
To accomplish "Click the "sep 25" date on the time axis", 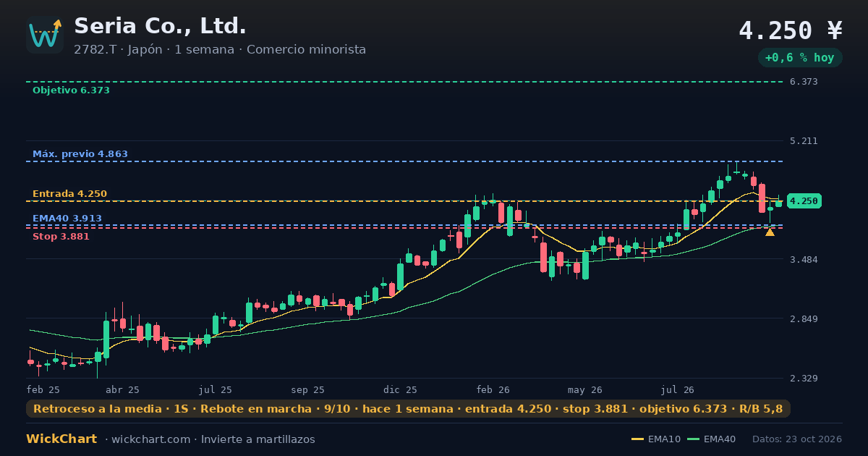I will point(308,389).
